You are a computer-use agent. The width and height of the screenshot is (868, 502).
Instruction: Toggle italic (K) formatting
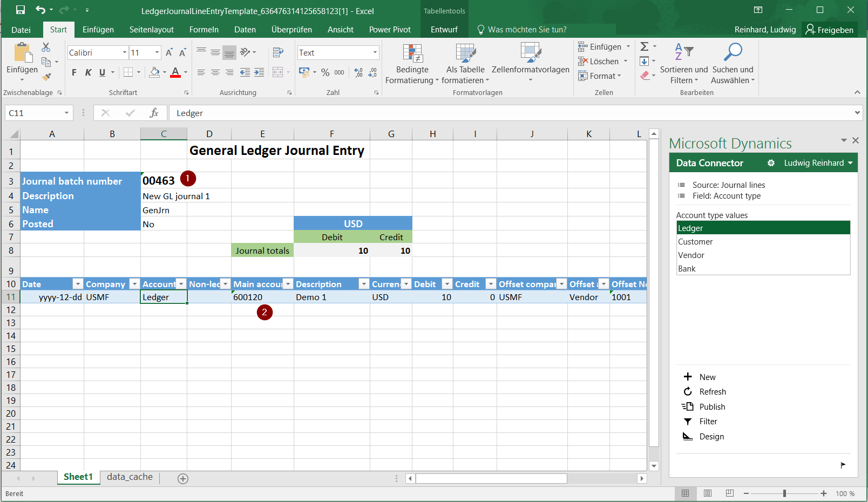point(88,72)
